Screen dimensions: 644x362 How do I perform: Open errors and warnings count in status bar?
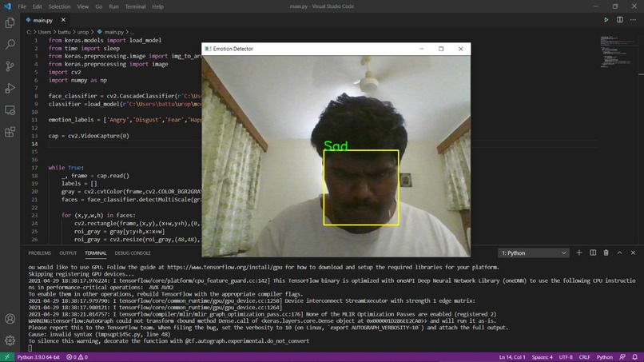tap(78, 357)
